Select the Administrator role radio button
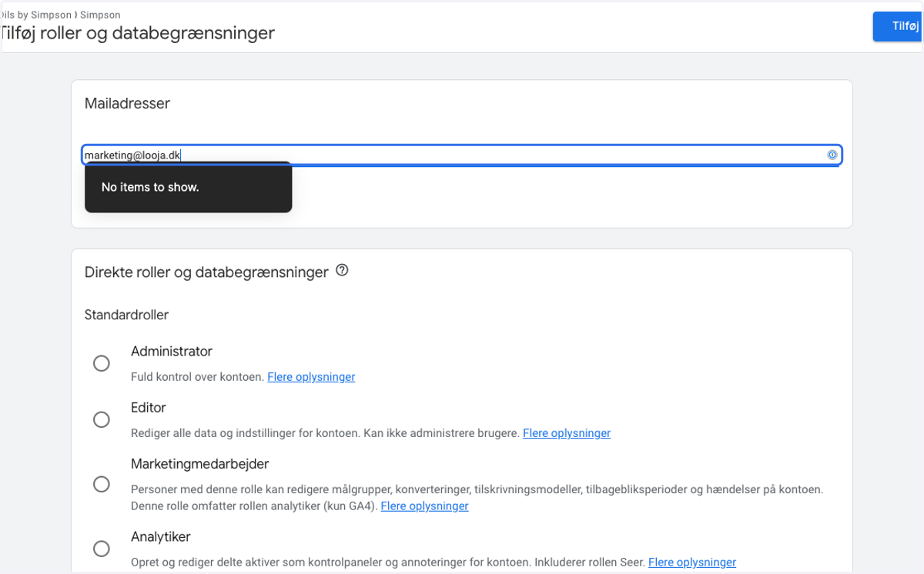This screenshot has width=924, height=574. pyautogui.click(x=102, y=363)
